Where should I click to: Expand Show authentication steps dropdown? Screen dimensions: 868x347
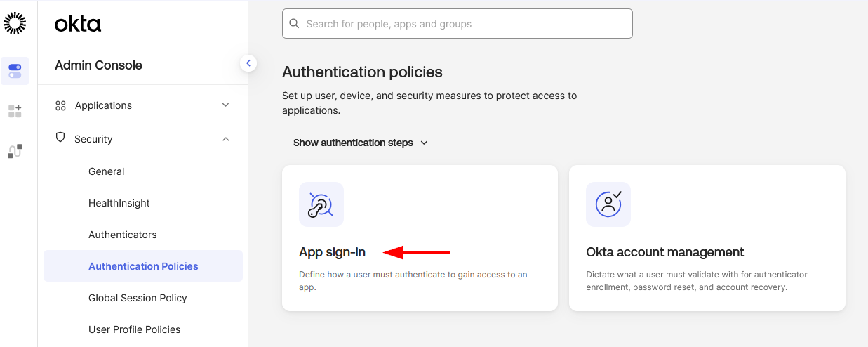pos(360,143)
